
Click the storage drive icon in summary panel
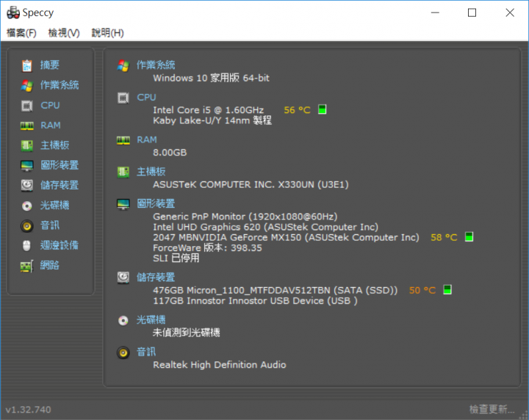click(123, 278)
